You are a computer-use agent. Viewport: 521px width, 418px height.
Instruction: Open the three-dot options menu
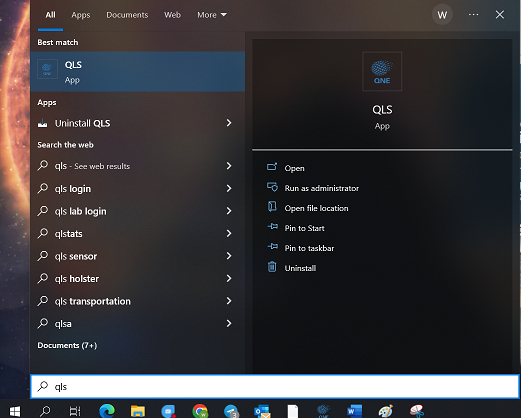coord(473,15)
